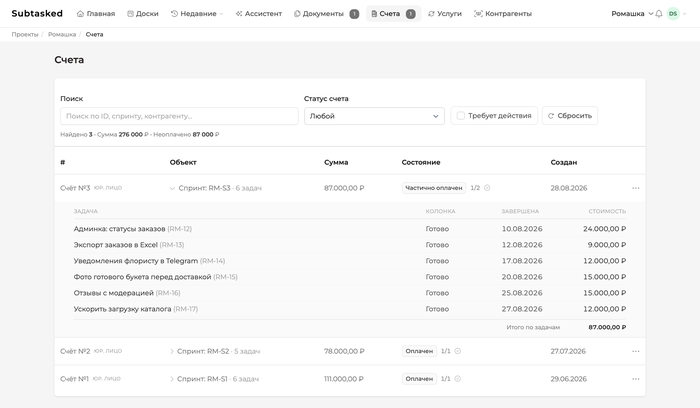The image size is (700, 408).
Task: Click the refresh icon beside Услуги
Action: click(431, 14)
